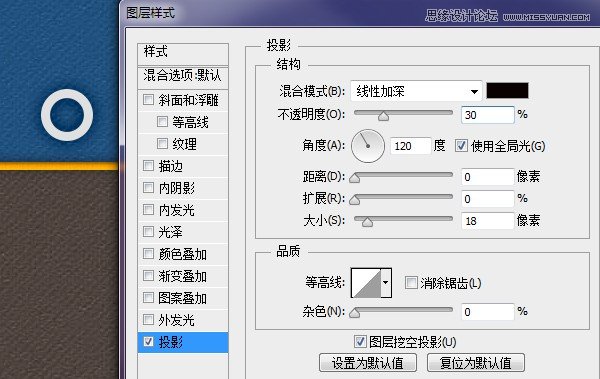
Task: Enable the 斜面和浮雕 checkbox
Action: (148, 100)
